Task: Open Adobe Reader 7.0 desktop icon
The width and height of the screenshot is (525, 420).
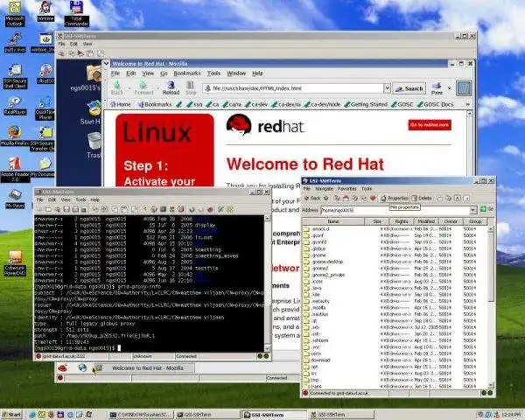Action: pos(15,169)
